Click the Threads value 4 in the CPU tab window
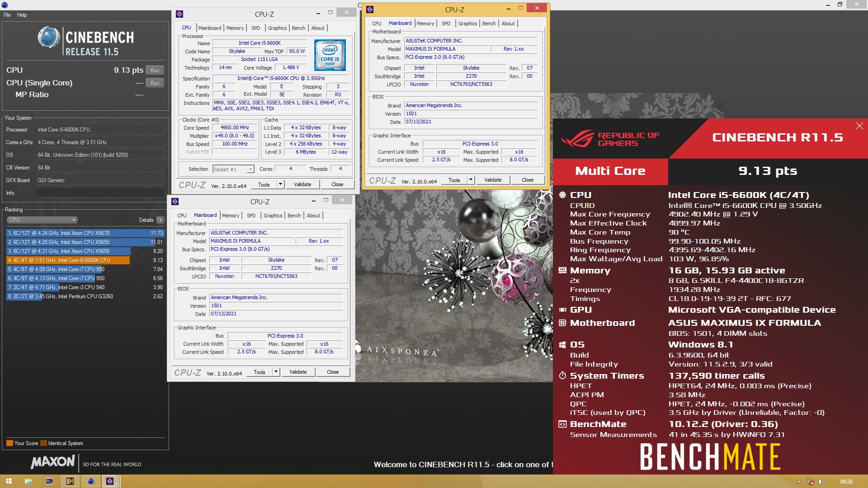The height and width of the screenshot is (488, 868). click(x=340, y=169)
